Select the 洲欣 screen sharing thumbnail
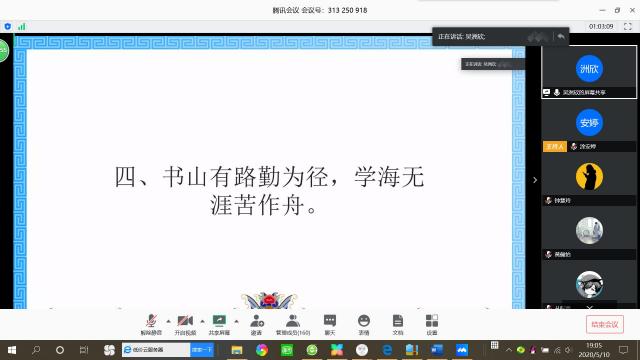Screen dimensions: 640x360 point(589,72)
